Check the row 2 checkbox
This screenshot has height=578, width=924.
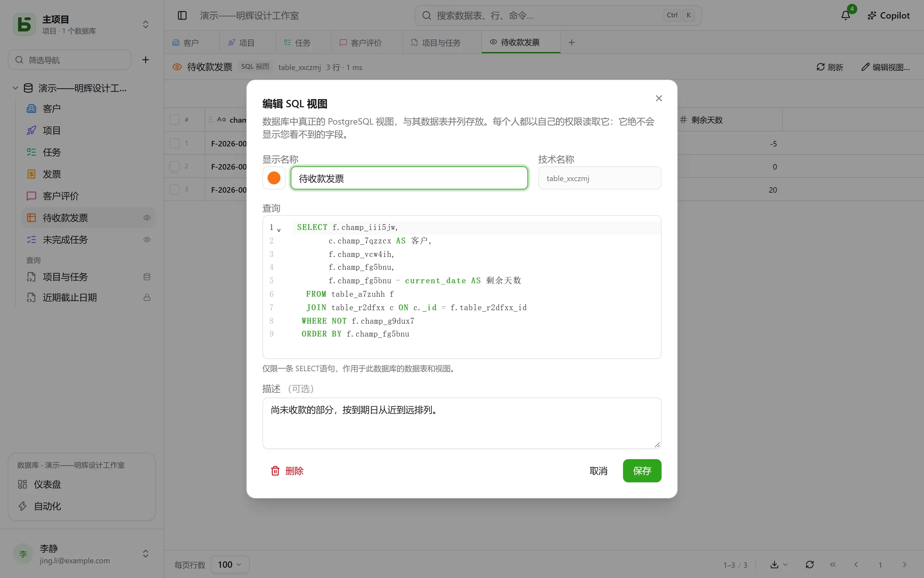(x=175, y=166)
